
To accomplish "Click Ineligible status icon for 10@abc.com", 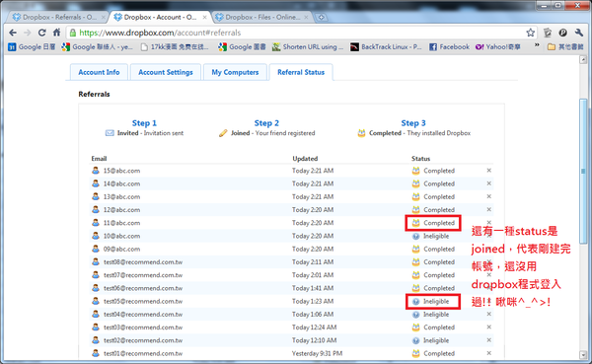I will click(415, 236).
